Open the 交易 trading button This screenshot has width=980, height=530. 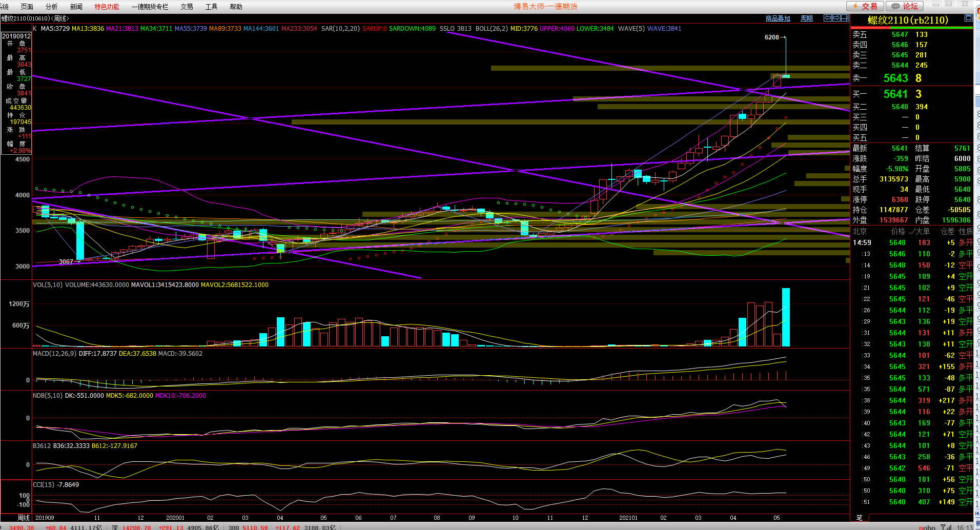(x=865, y=6)
